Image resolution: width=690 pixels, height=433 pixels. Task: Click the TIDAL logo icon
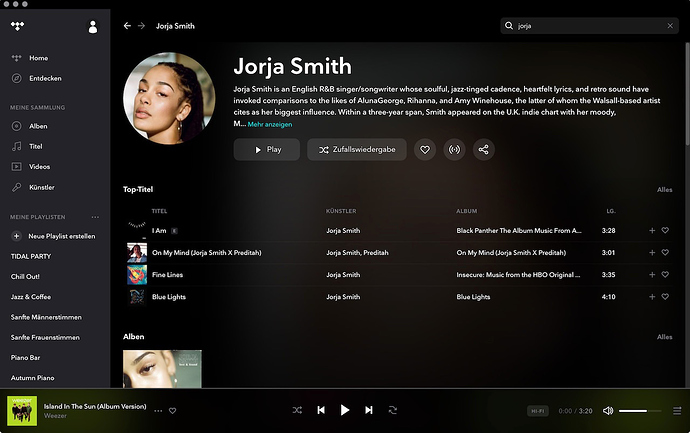[x=17, y=26]
